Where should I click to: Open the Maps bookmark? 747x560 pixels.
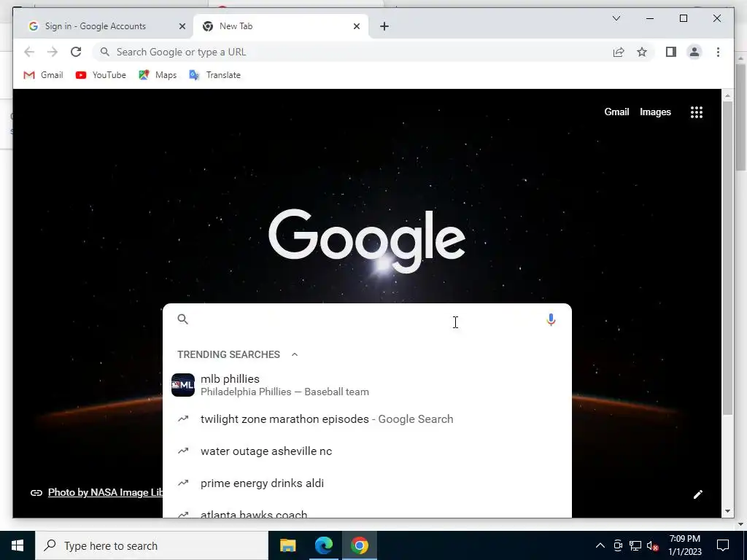click(x=158, y=75)
